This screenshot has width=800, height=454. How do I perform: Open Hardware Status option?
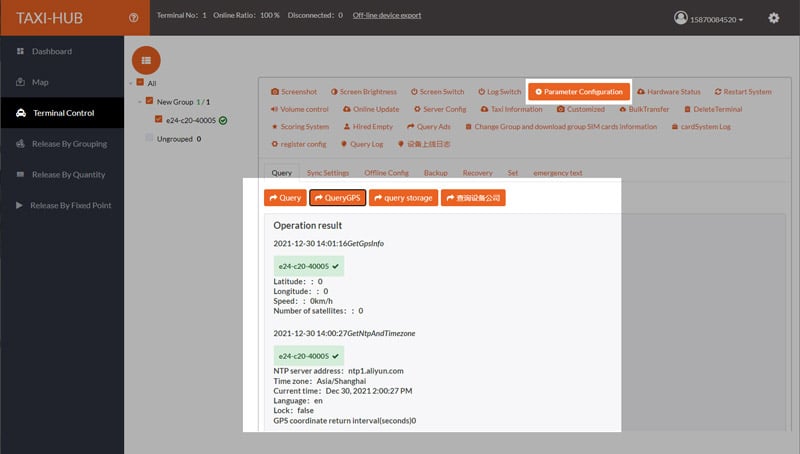(x=669, y=92)
